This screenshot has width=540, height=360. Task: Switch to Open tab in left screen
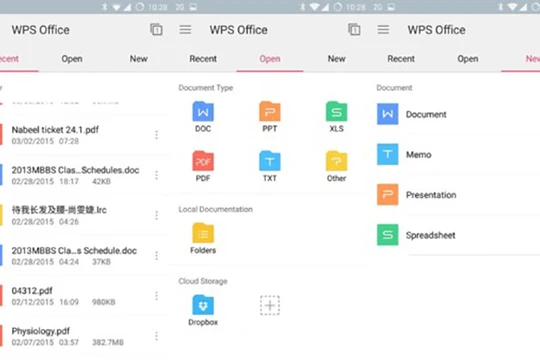click(x=72, y=59)
